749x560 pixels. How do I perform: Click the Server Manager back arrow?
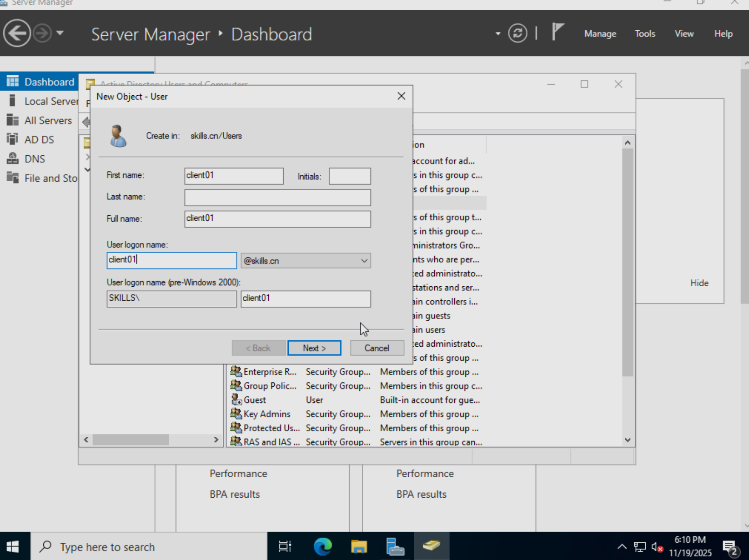tap(17, 33)
